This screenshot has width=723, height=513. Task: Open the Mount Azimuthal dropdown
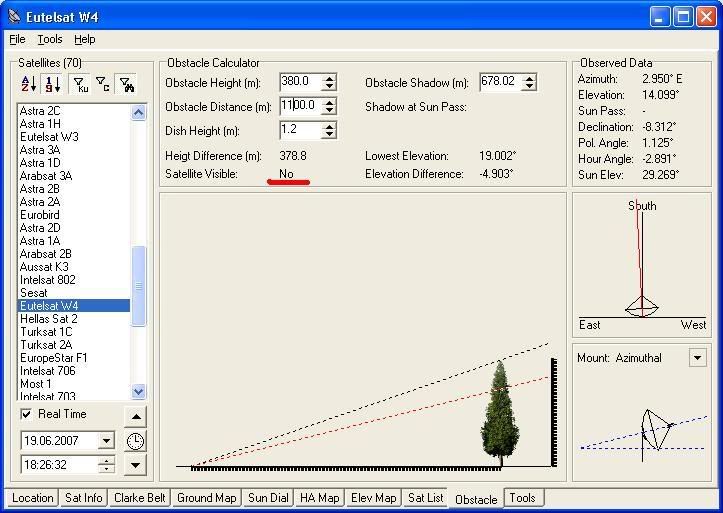click(x=697, y=358)
